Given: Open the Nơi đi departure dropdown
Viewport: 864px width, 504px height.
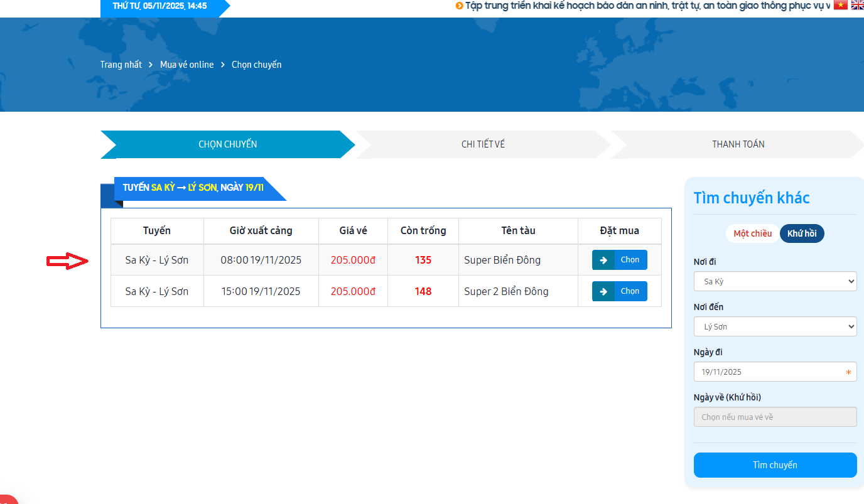Looking at the screenshot, I should pos(775,281).
